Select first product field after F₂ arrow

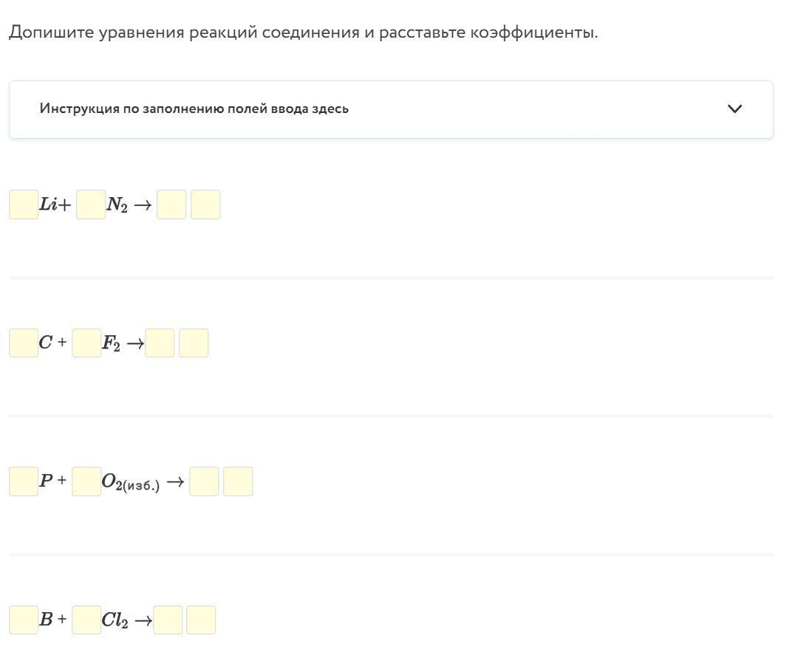160,343
